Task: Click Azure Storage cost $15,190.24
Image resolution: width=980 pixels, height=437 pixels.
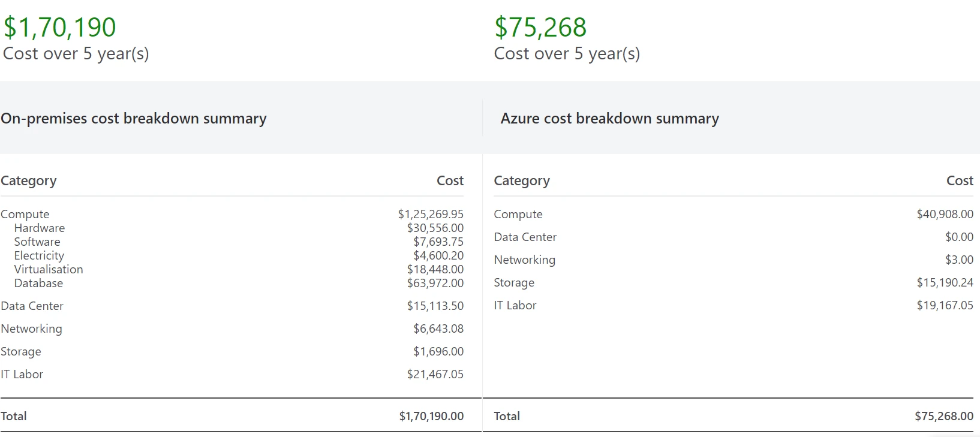Action: pos(945,282)
